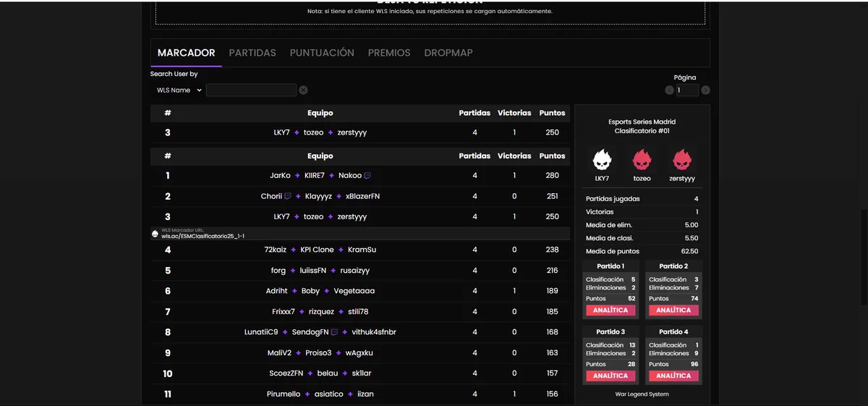Click the upper Victorias column header
Viewport: 868px width, 406px height.
[x=514, y=113]
